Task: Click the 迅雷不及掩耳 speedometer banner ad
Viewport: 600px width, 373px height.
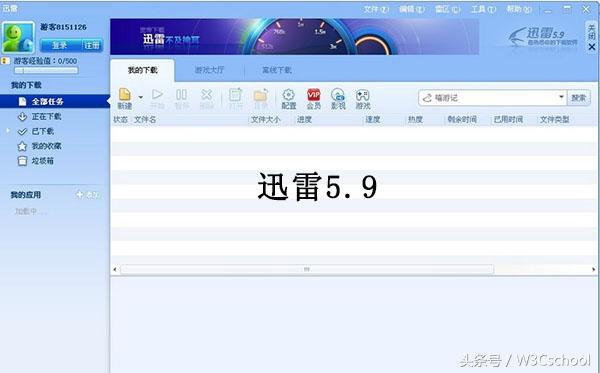Action: [x=294, y=37]
